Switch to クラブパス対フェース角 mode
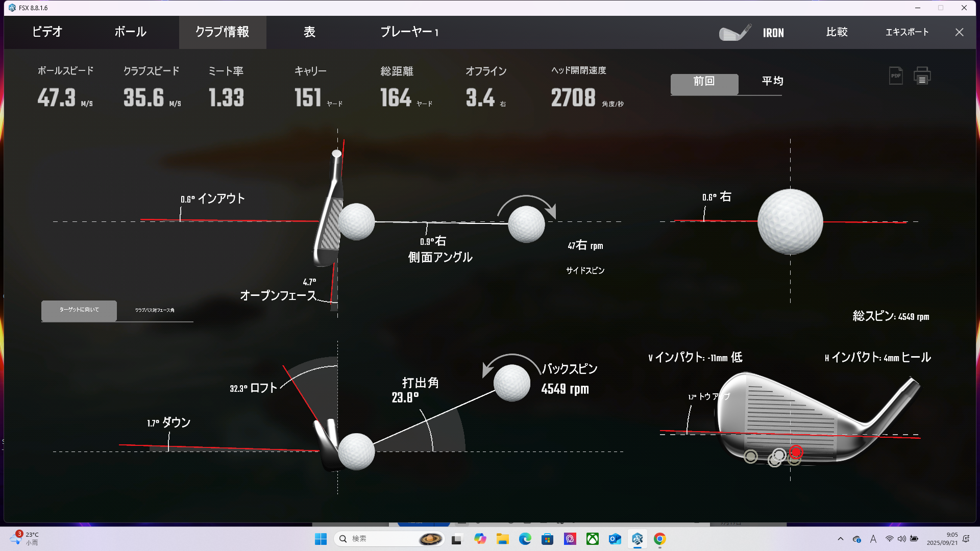 [155, 310]
